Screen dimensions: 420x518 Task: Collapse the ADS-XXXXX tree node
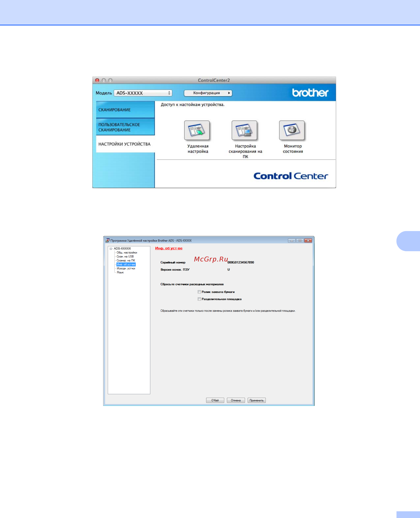pos(111,249)
